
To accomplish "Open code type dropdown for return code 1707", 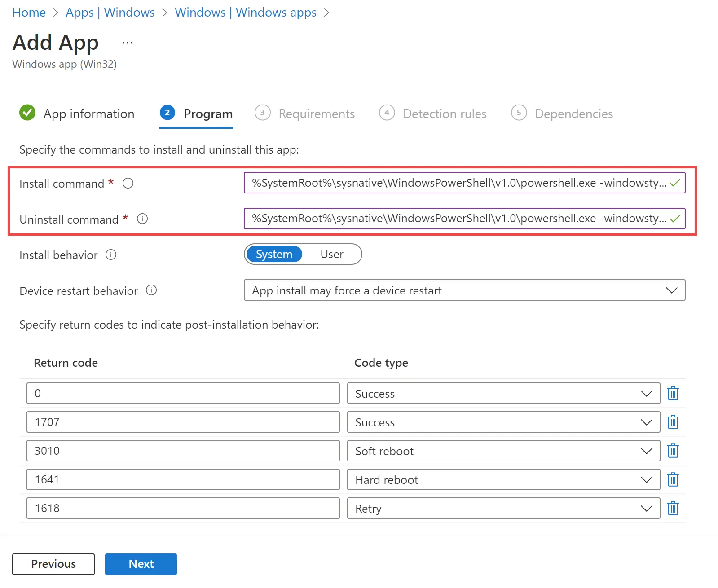I will point(503,422).
